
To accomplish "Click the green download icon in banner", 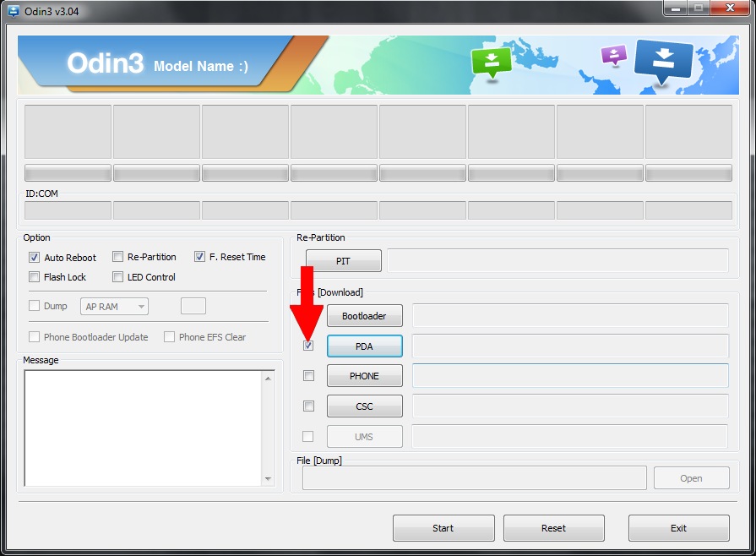I will coord(492,63).
